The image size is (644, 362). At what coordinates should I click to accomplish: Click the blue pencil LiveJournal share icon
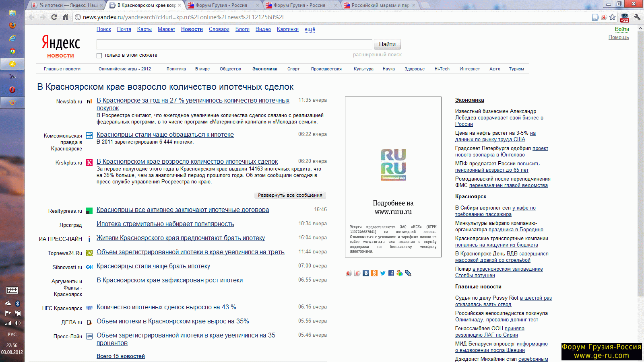408,273
